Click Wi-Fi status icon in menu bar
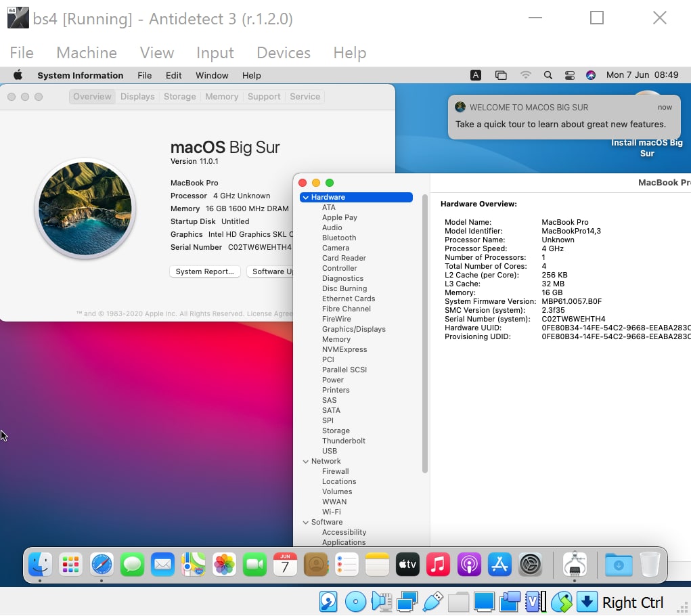Screen dimensions: 691x616 [x=525, y=75]
